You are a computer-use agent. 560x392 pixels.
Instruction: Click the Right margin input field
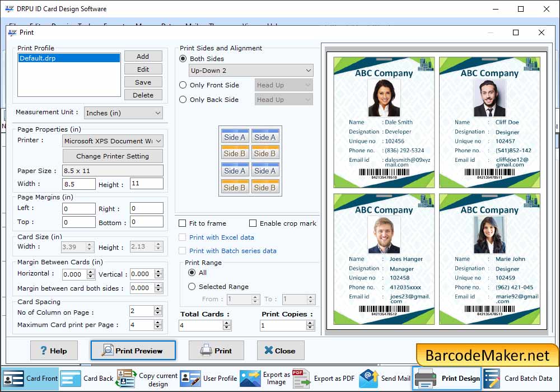pos(147,208)
